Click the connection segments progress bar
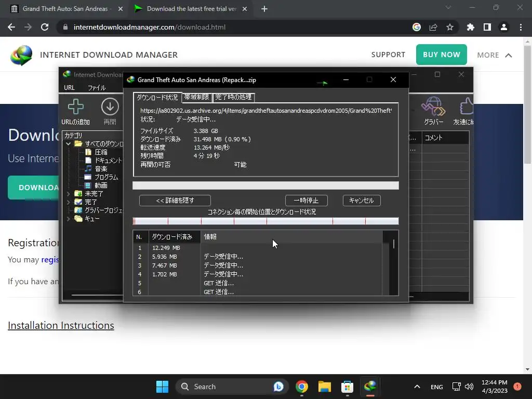This screenshot has height=399, width=532. (x=265, y=221)
